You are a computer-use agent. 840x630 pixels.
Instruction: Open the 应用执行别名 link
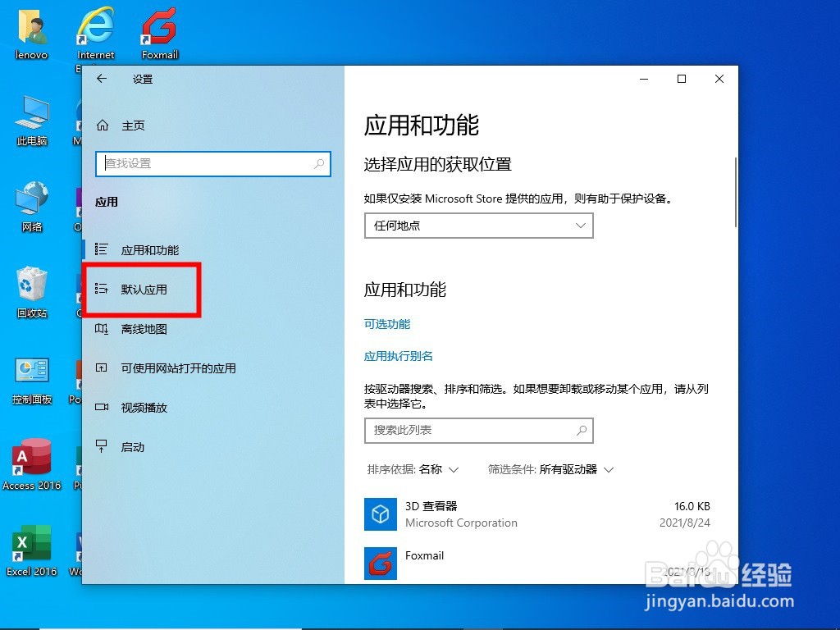coord(398,356)
